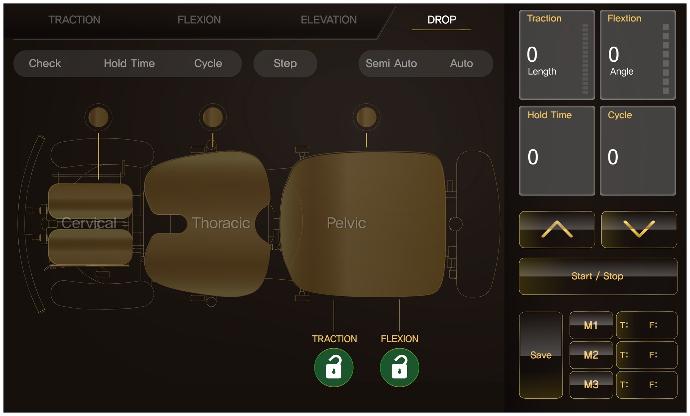Select the Cervical pad section

(90, 223)
